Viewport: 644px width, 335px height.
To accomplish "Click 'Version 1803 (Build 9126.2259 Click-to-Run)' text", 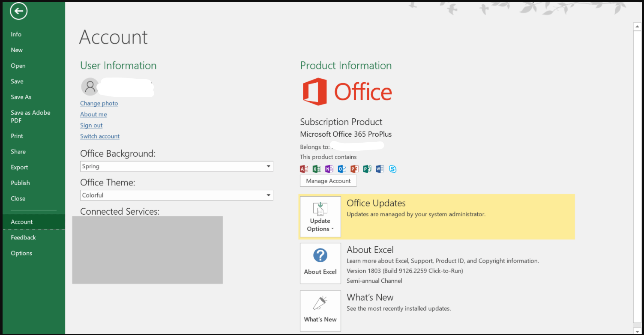I will 405,271.
